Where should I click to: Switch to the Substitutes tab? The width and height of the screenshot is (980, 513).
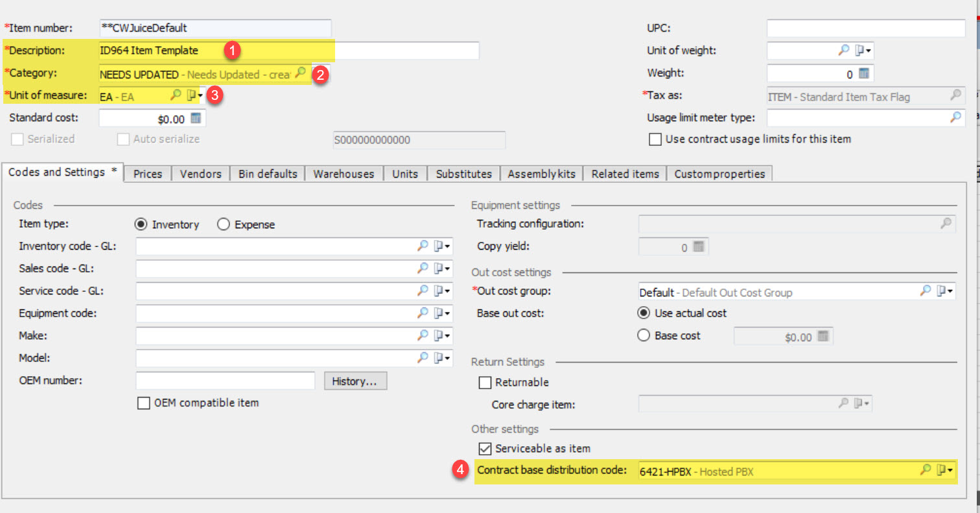coord(464,174)
